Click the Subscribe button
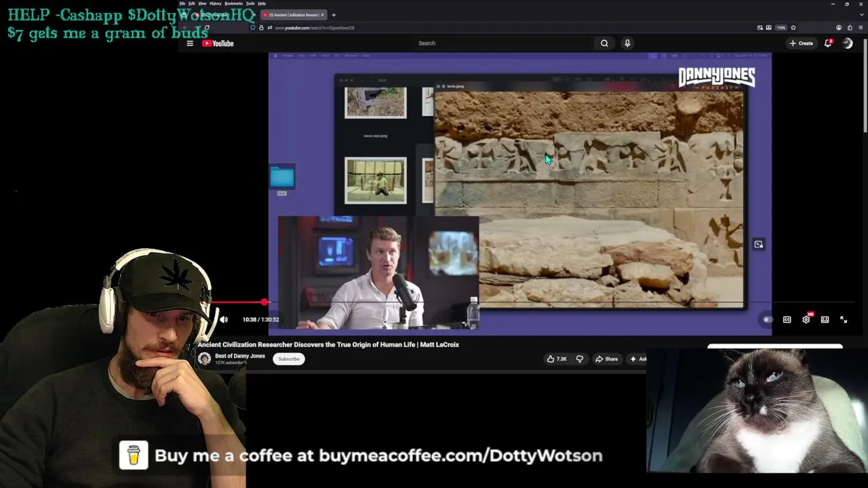Screen dimensions: 868x488 tap(288, 359)
